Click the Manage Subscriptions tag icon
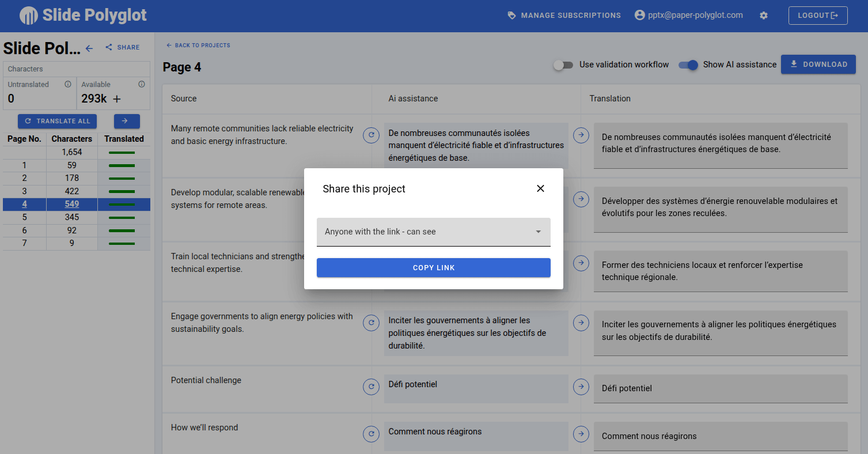Image resolution: width=868 pixels, height=454 pixels. [x=511, y=16]
